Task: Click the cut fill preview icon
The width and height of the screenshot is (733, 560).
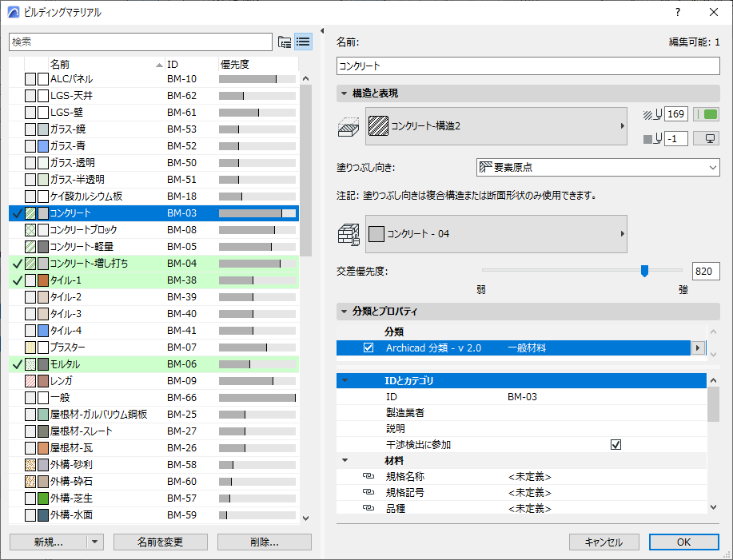Action: (x=349, y=126)
